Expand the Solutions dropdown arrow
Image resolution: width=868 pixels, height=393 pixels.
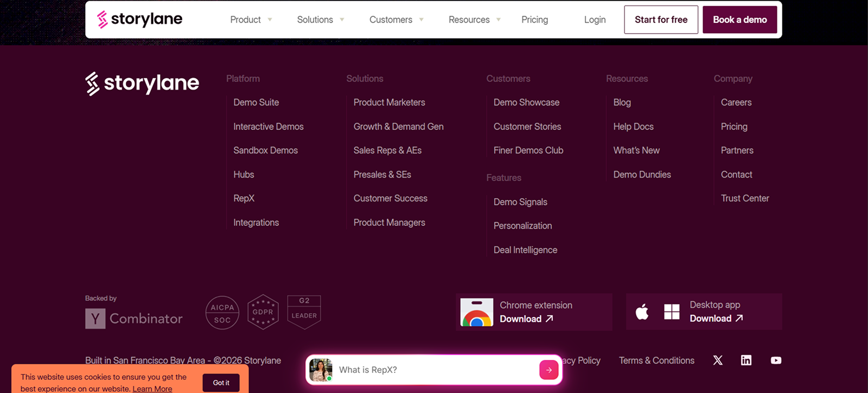[342, 20]
